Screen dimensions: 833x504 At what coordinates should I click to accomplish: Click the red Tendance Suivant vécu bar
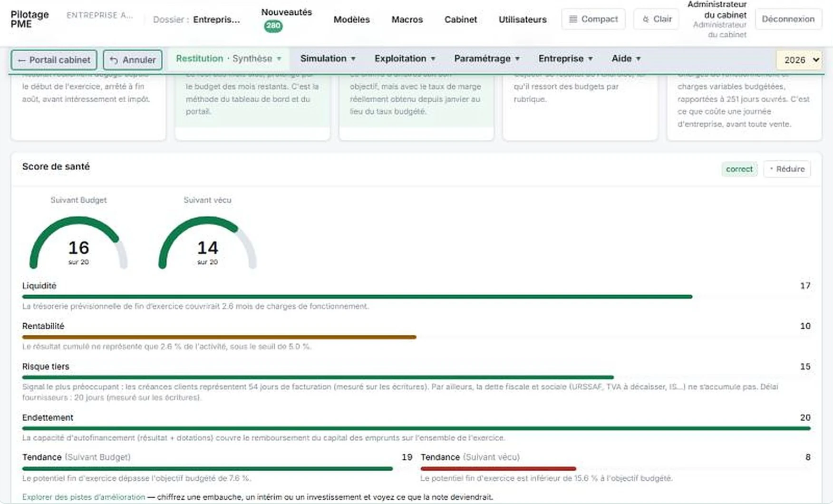tap(498, 468)
